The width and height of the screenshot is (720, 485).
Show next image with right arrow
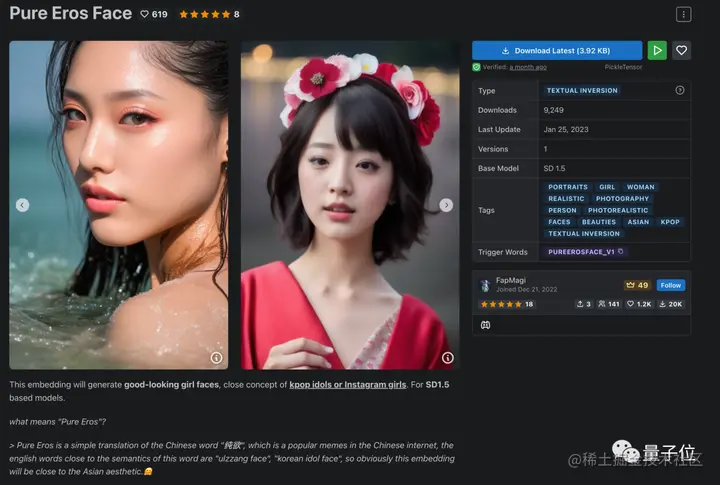[446, 205]
